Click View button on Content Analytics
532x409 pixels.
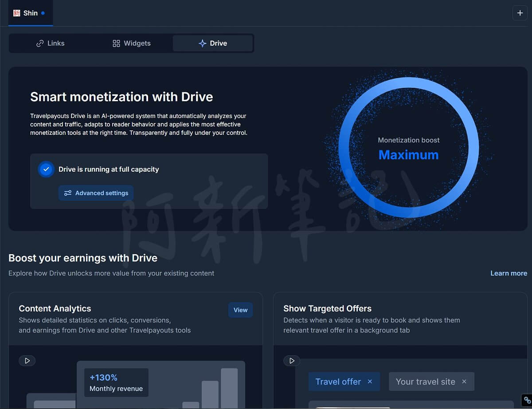click(240, 310)
